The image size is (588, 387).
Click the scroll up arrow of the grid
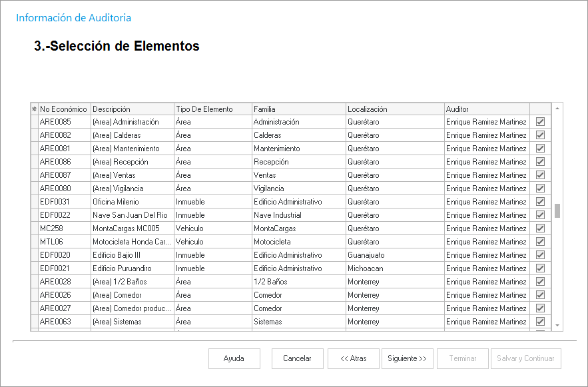coord(557,108)
